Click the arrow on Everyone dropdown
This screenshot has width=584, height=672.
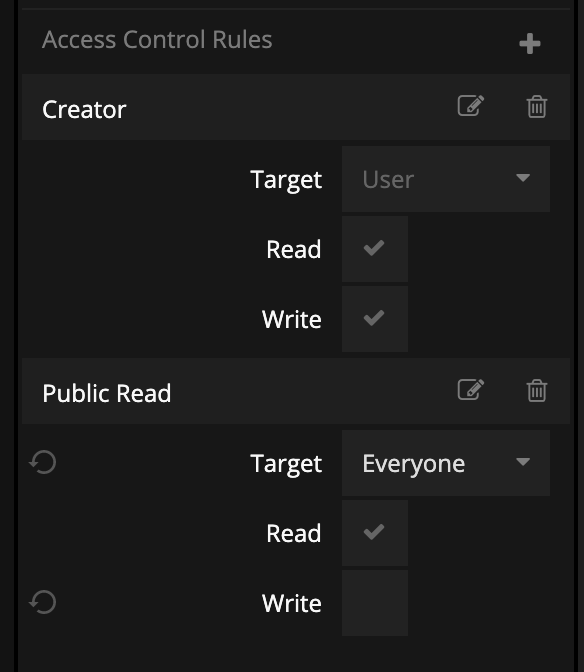point(523,462)
